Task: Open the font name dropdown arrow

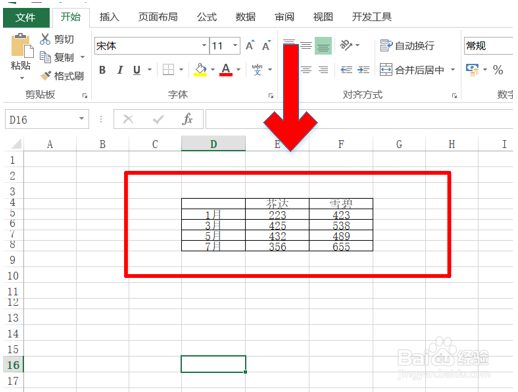Action: (204, 45)
